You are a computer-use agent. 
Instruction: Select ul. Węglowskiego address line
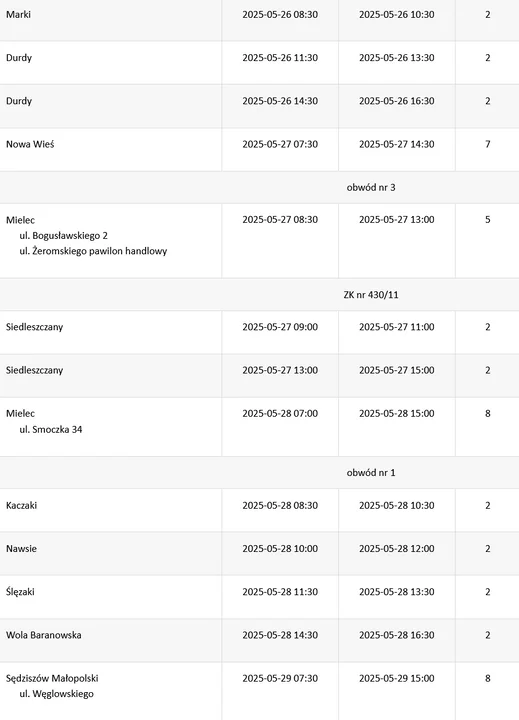[56, 694]
